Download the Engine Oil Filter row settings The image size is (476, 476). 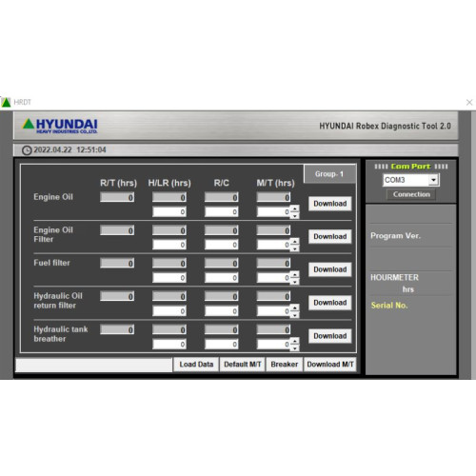click(x=330, y=236)
